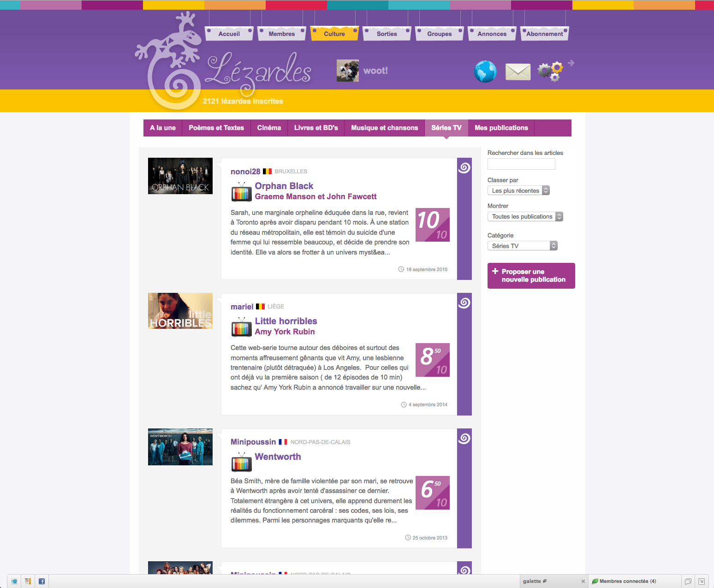Open the Culture menu
Screen dimensions: 714x588
tap(334, 34)
